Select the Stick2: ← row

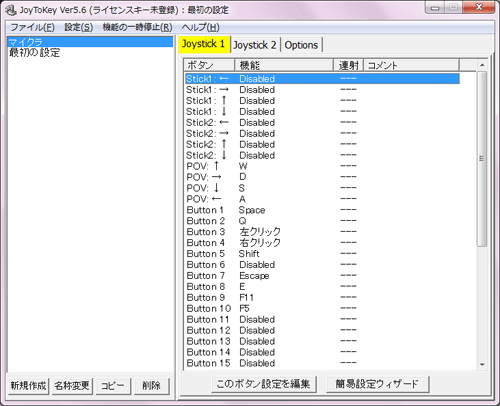point(322,123)
